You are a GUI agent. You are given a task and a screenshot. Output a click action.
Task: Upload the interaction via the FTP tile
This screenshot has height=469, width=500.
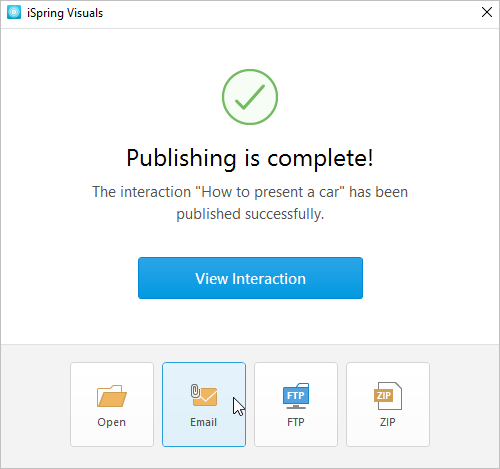coord(296,404)
